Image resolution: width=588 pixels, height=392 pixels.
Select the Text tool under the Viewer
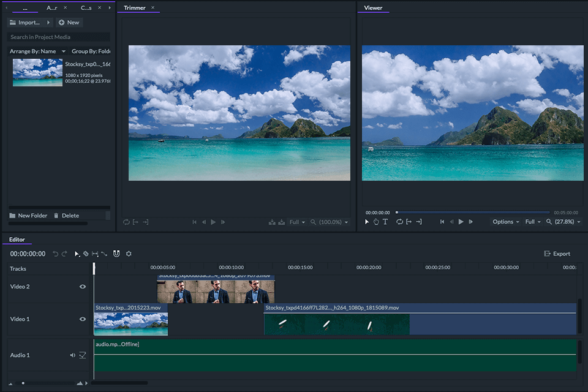385,222
